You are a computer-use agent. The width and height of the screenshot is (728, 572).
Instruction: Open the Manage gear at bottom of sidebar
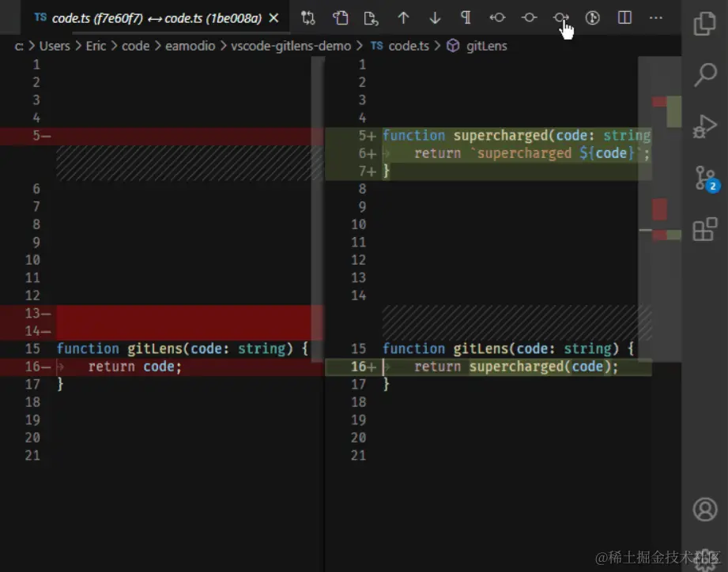point(704,559)
